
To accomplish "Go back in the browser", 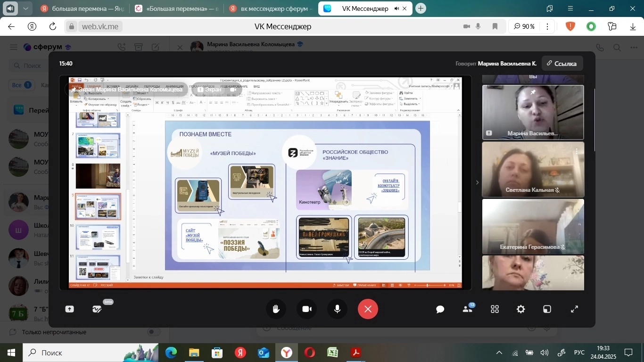I will pos(11,26).
